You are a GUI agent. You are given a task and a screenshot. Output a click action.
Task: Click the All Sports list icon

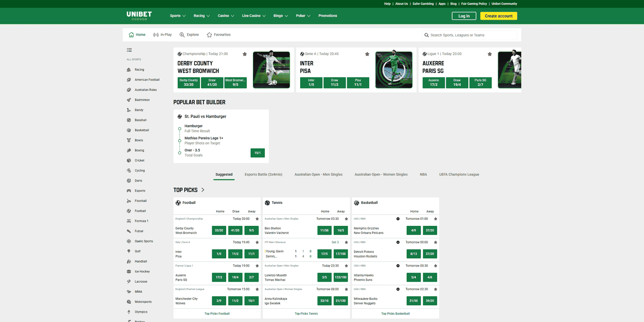pos(129,50)
